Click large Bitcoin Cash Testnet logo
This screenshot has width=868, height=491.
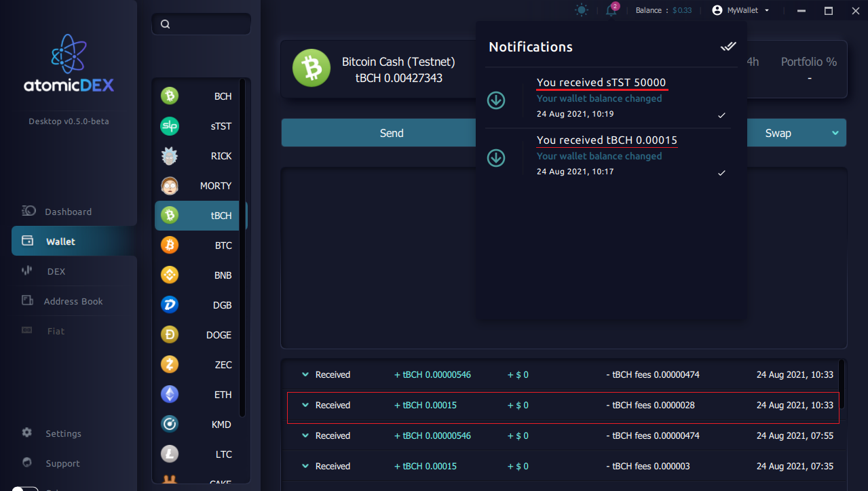pyautogui.click(x=312, y=68)
